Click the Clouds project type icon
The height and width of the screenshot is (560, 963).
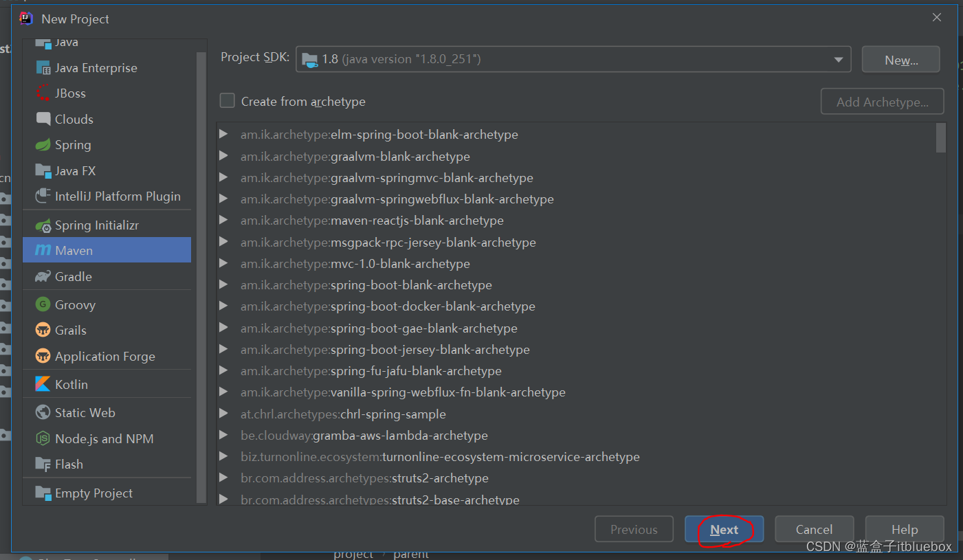click(43, 119)
